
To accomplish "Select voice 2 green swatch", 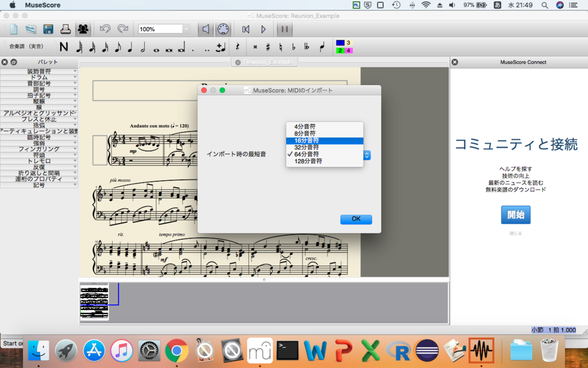I will (340, 51).
